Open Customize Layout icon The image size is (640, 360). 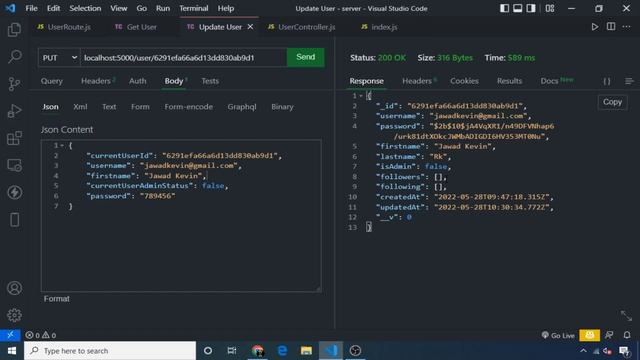coord(550,8)
